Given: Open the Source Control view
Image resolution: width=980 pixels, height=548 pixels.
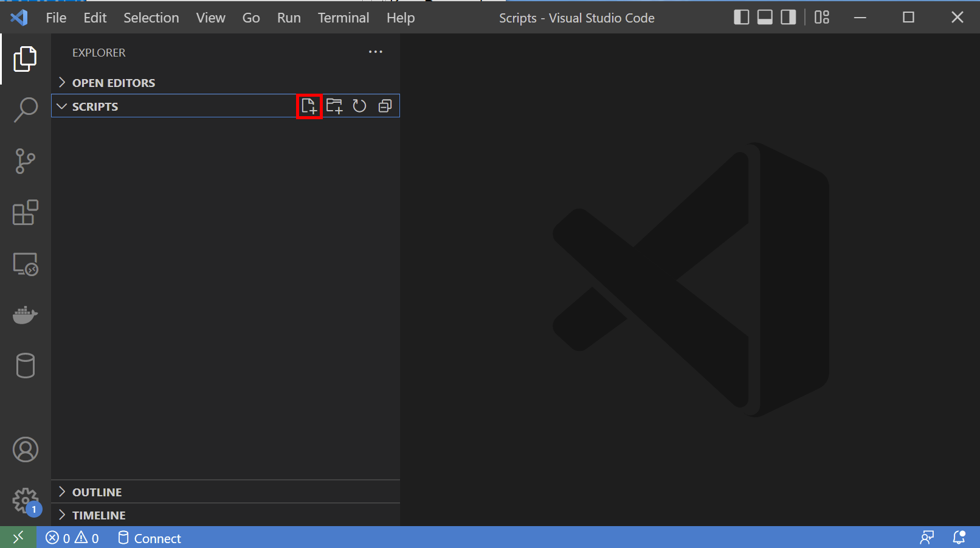Looking at the screenshot, I should 26,161.
